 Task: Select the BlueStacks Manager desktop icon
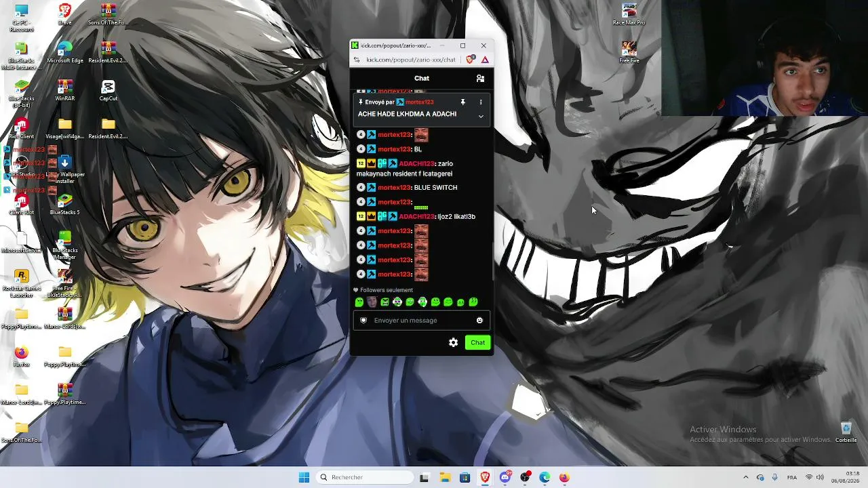64,245
